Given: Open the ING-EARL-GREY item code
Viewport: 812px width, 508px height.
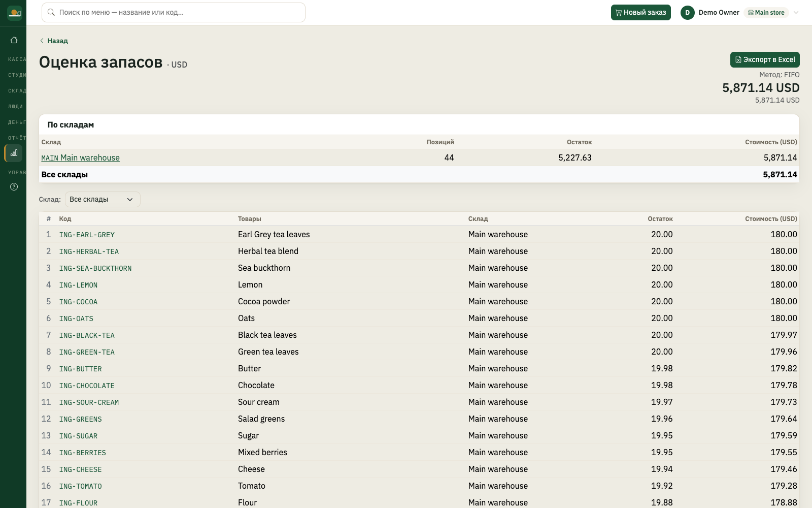Looking at the screenshot, I should [87, 235].
